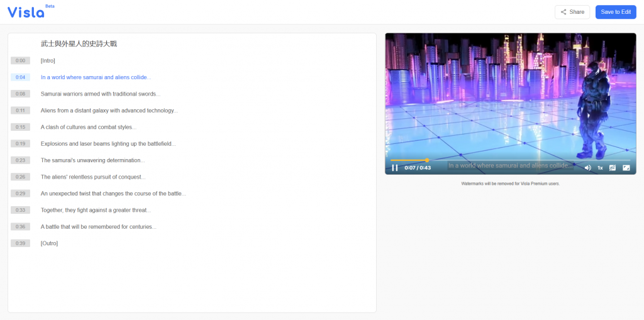The width and height of the screenshot is (644, 320).
Task: Select the [Intro] script line
Action: tap(48, 61)
